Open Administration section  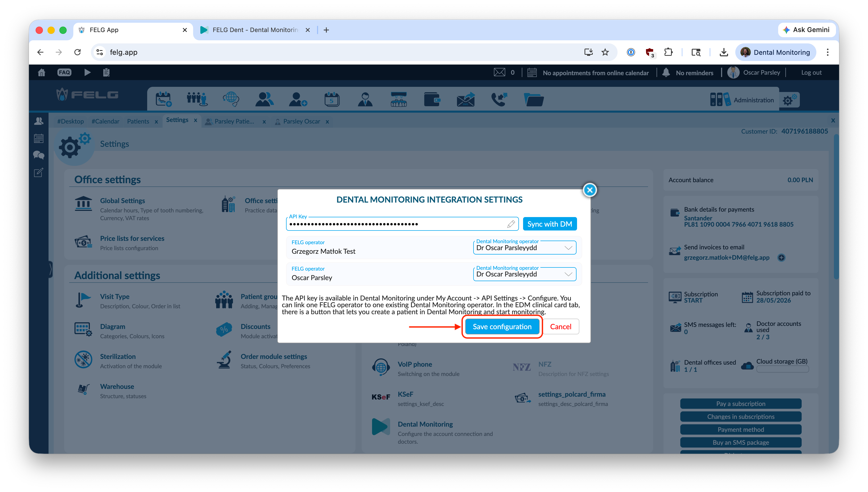(742, 100)
